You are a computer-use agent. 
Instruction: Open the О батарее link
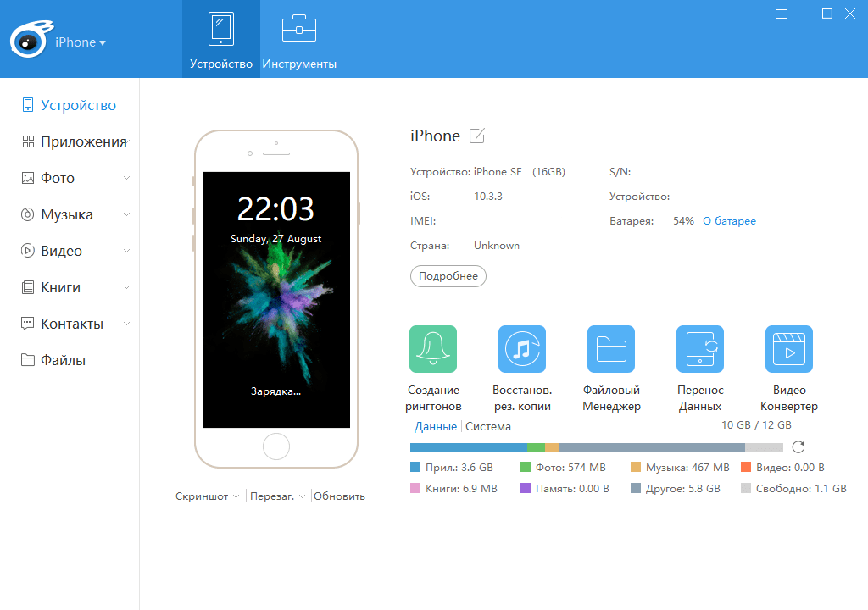tap(729, 221)
